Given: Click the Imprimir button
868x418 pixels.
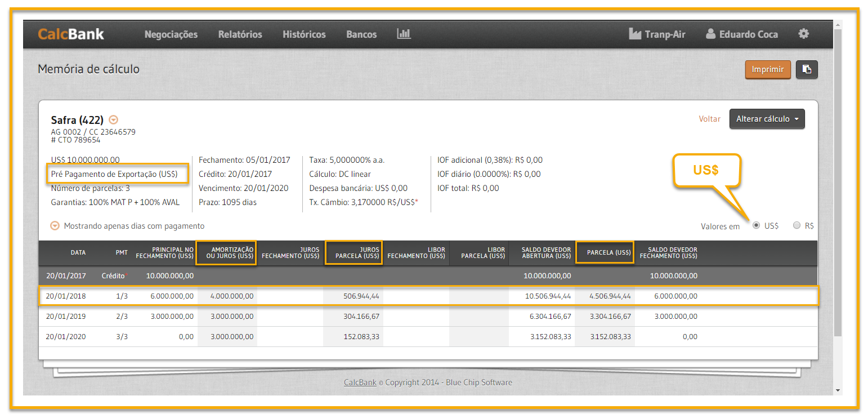Looking at the screenshot, I should click(768, 69).
